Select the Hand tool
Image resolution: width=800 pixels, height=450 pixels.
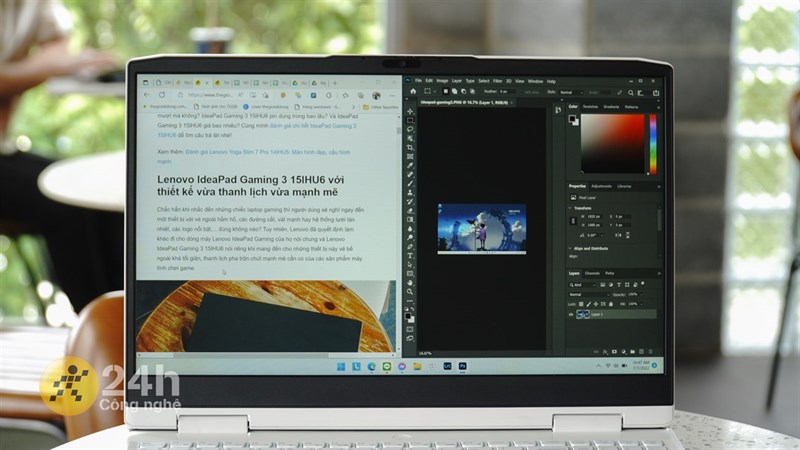(x=410, y=283)
